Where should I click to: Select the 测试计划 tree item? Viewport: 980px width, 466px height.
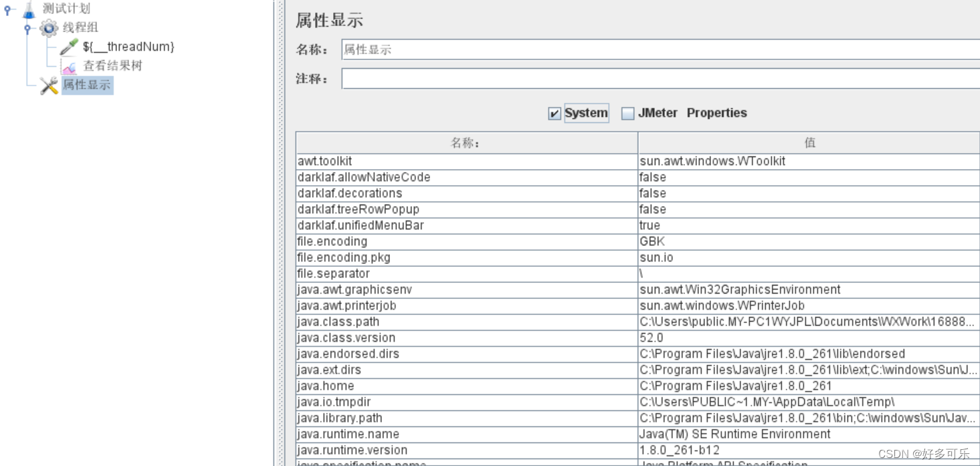pyautogui.click(x=66, y=9)
